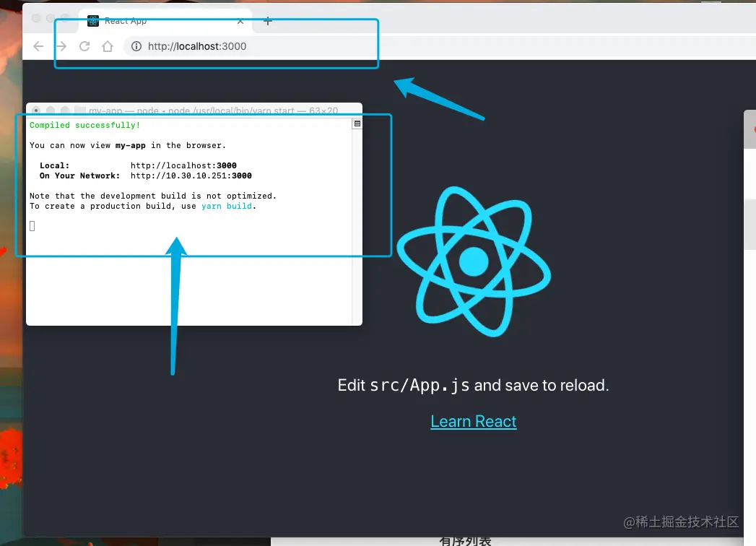Screen dimensions: 756x546
Task: Click the 'Note that the development build' line
Action: (x=153, y=196)
